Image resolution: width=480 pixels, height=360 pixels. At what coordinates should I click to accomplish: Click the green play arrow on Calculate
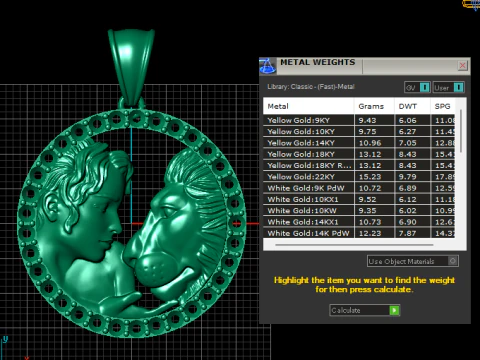tap(394, 310)
